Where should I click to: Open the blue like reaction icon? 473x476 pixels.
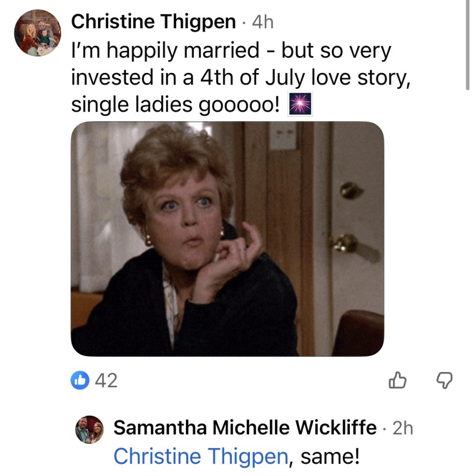[80, 380]
